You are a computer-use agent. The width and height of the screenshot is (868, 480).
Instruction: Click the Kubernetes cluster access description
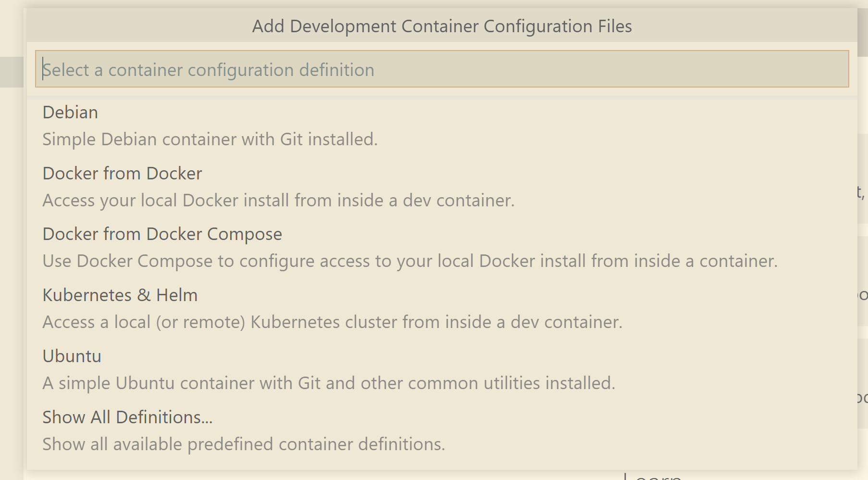[332, 322]
